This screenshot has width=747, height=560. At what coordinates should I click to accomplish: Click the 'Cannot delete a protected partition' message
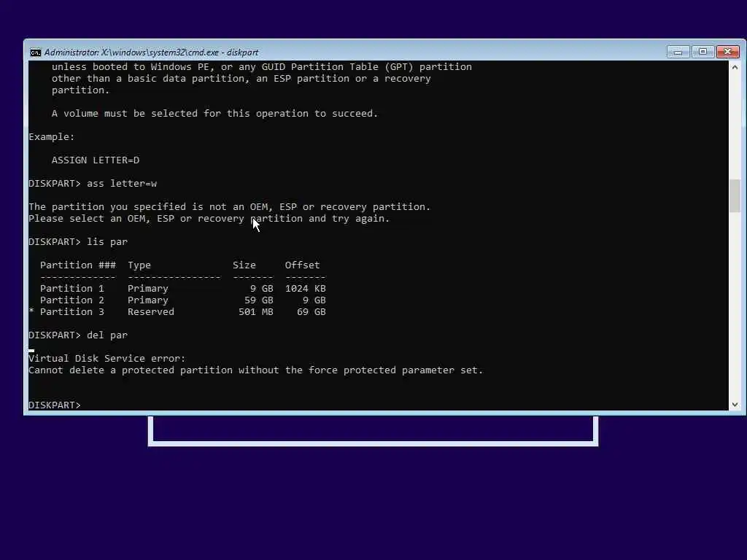[256, 370]
